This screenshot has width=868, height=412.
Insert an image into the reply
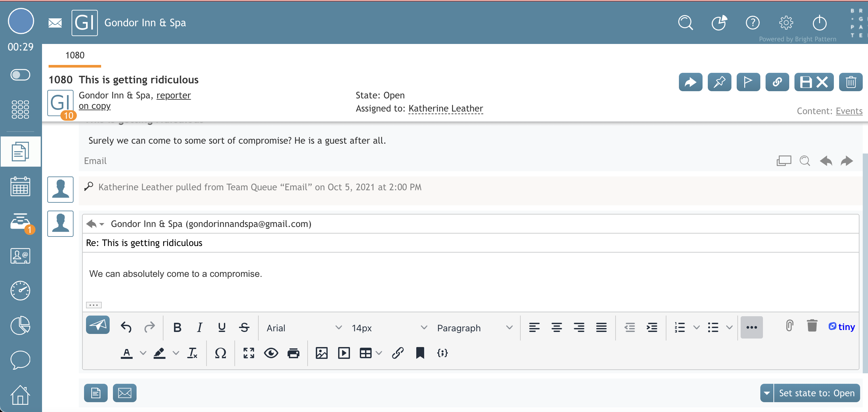click(x=321, y=353)
